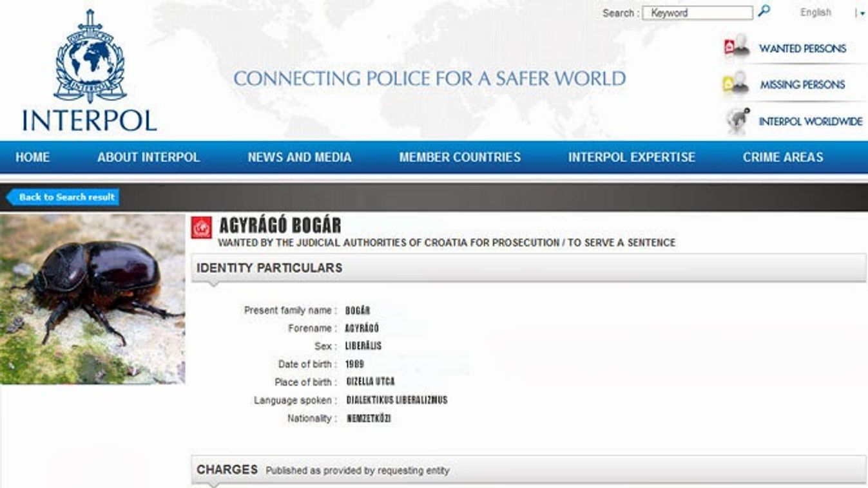Select the sex value LIBERÁLIS
The width and height of the screenshot is (868, 488).
(363, 346)
